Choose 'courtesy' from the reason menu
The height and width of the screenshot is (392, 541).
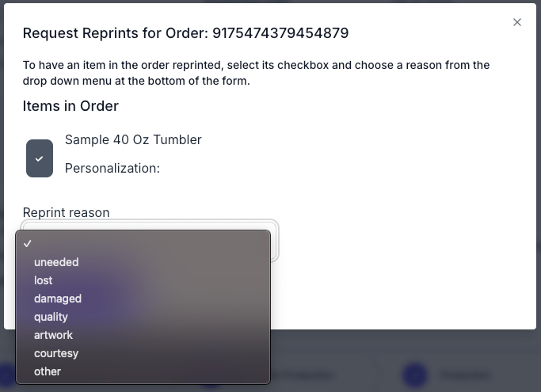(56, 353)
